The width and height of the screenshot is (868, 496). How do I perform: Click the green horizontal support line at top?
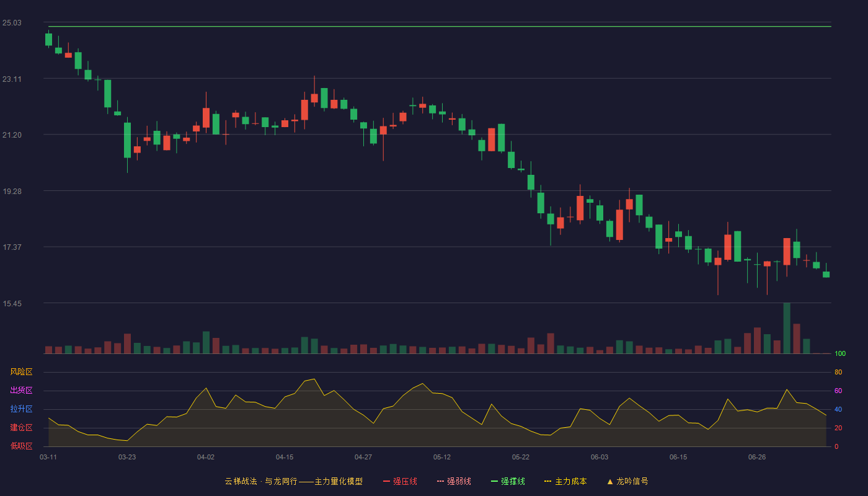440,27
